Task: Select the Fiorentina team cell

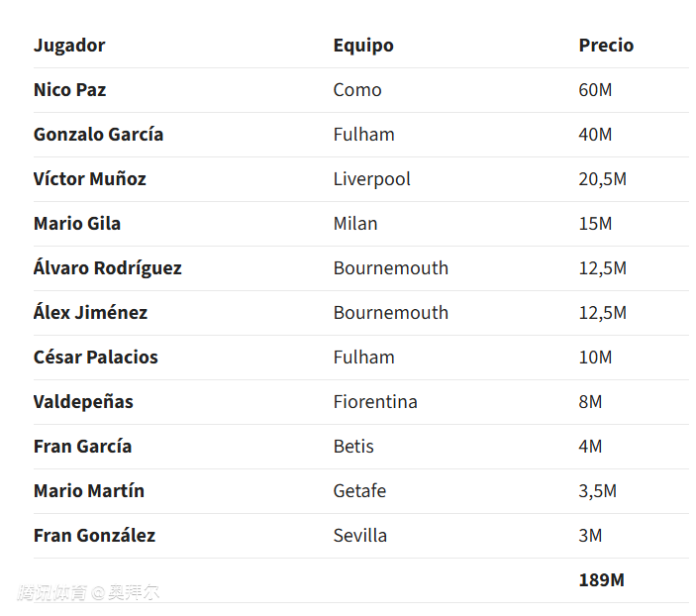Action: pyautogui.click(x=375, y=402)
